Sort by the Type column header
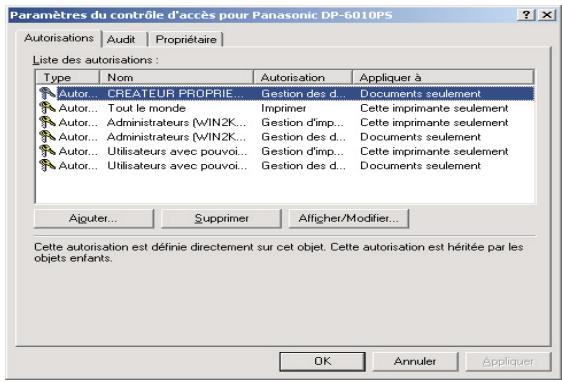Viewport: 562px width, 382px height. click(67, 77)
